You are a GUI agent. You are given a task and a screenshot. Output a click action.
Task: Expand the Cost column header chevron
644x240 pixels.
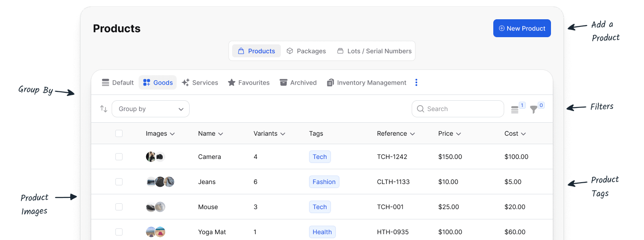523,134
